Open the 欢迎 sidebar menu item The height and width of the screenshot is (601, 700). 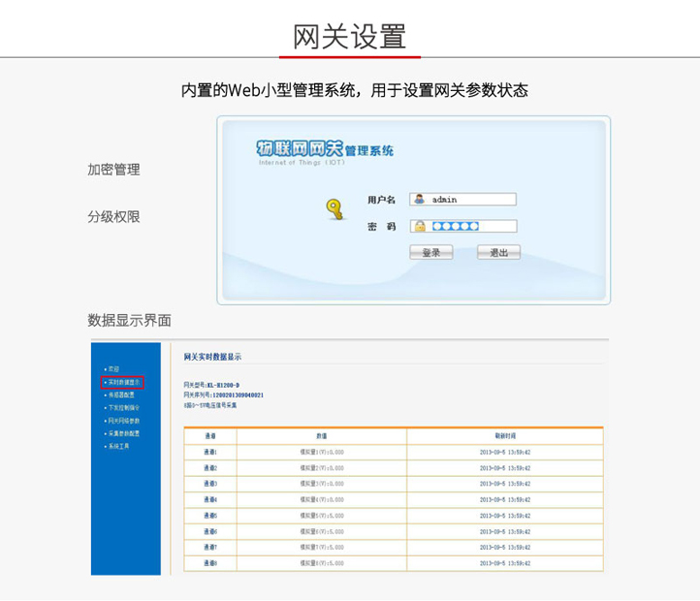click(113, 368)
